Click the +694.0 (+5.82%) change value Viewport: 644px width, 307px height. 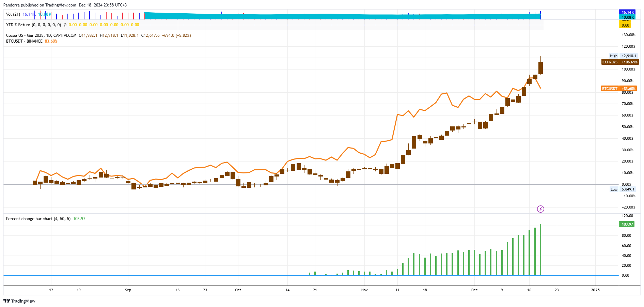click(176, 35)
